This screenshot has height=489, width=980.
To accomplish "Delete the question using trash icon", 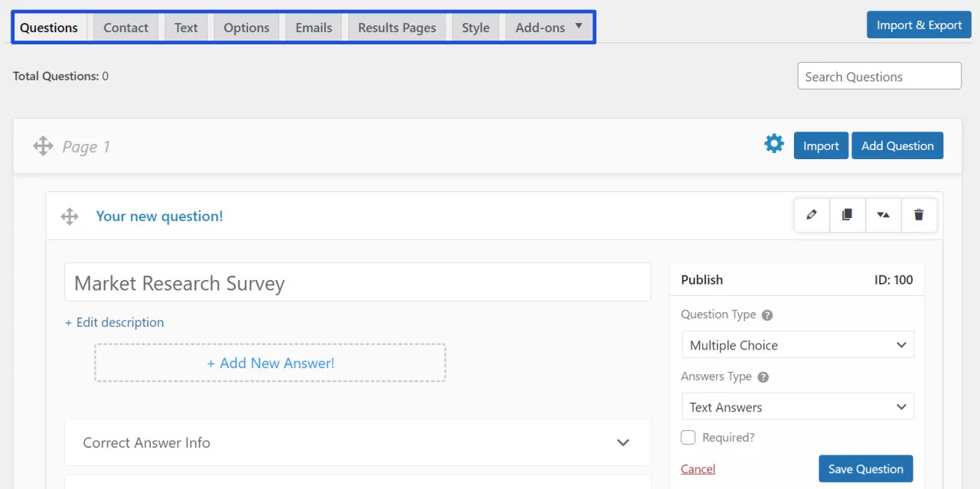I will tap(919, 215).
